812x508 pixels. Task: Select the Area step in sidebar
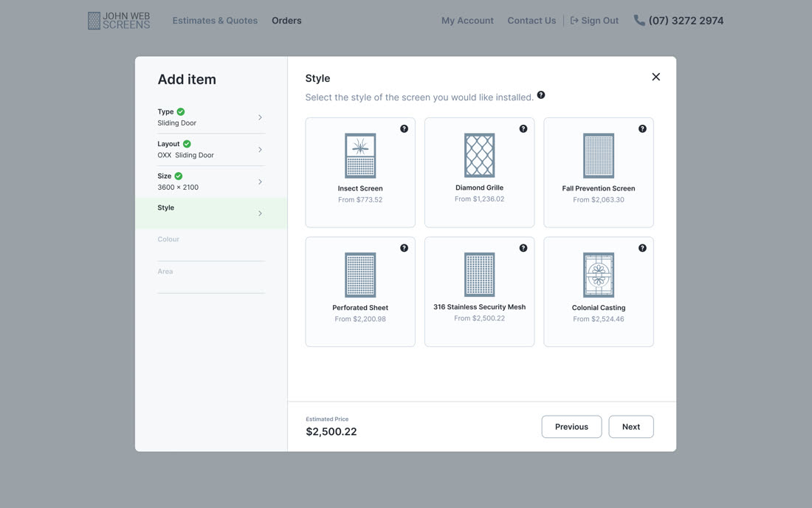[211, 278]
